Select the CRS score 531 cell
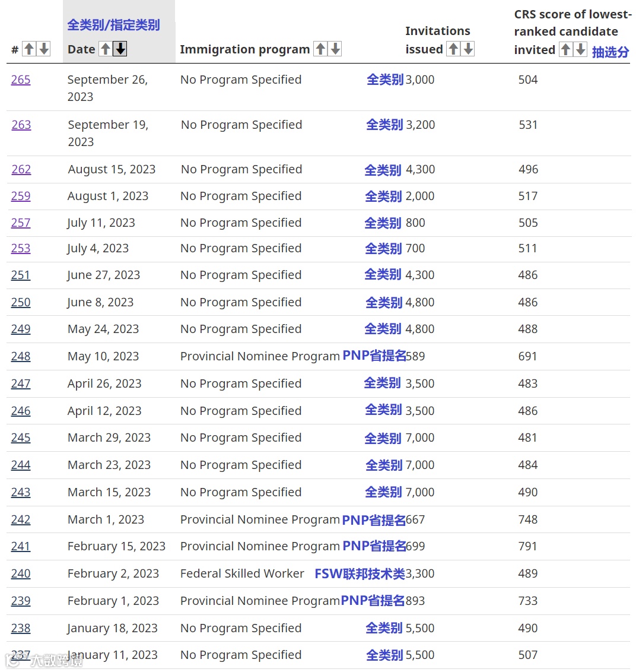636x672 pixels. click(x=527, y=125)
